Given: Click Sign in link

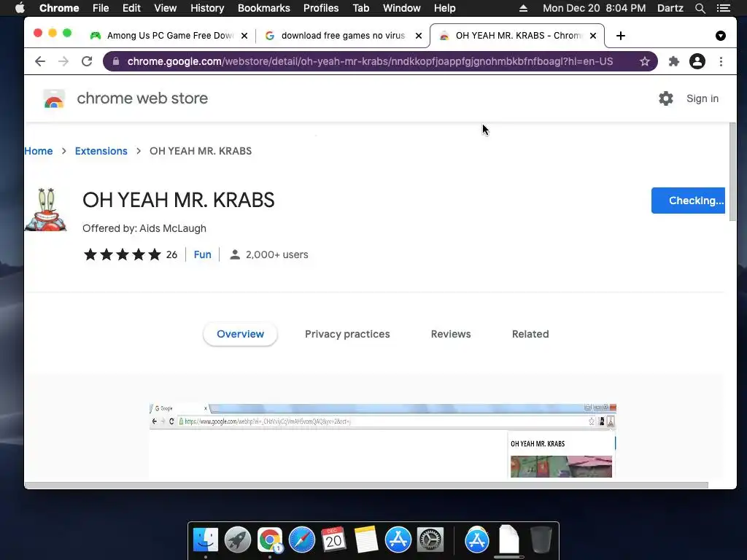Looking at the screenshot, I should click(703, 98).
